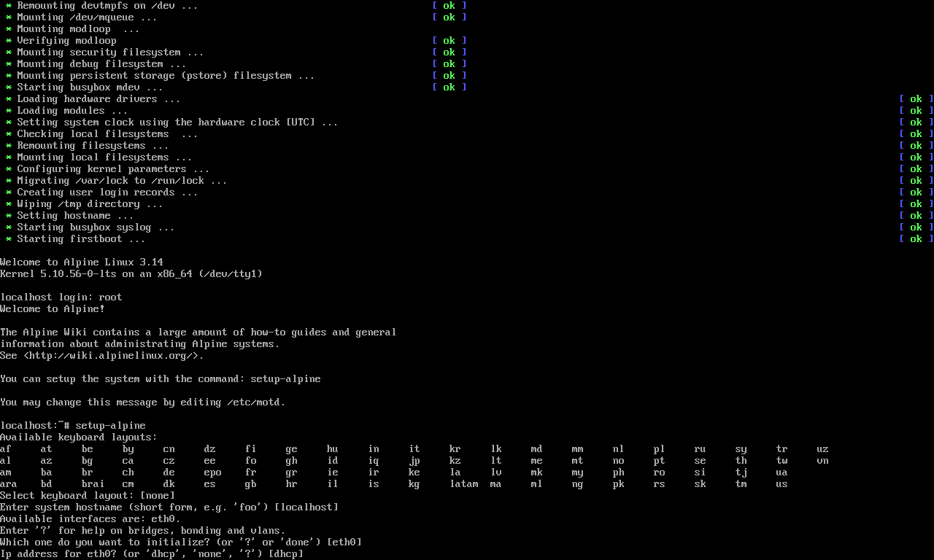934x560 pixels.
Task: Select the 'vn' keyboard layout code
Action: pos(823,460)
